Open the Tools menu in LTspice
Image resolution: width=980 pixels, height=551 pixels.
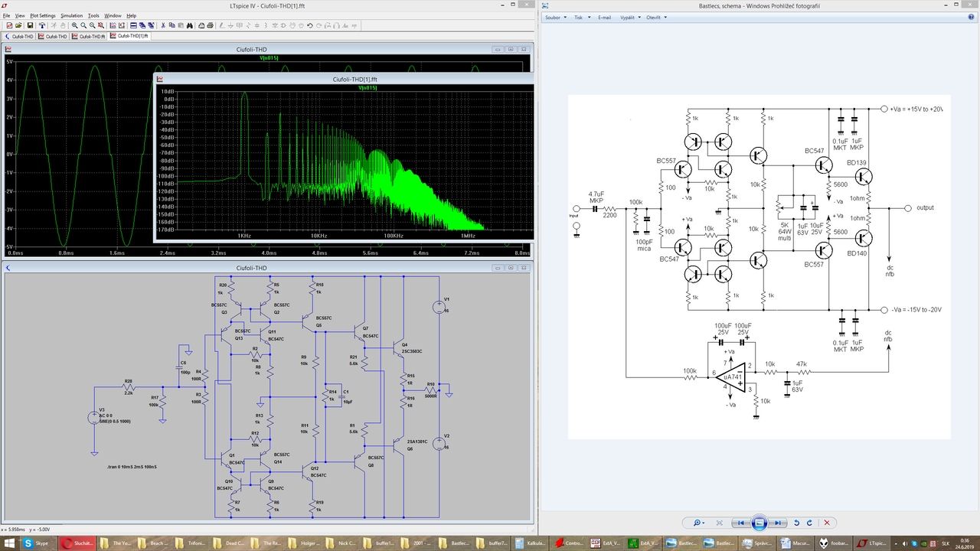pyautogui.click(x=93, y=15)
